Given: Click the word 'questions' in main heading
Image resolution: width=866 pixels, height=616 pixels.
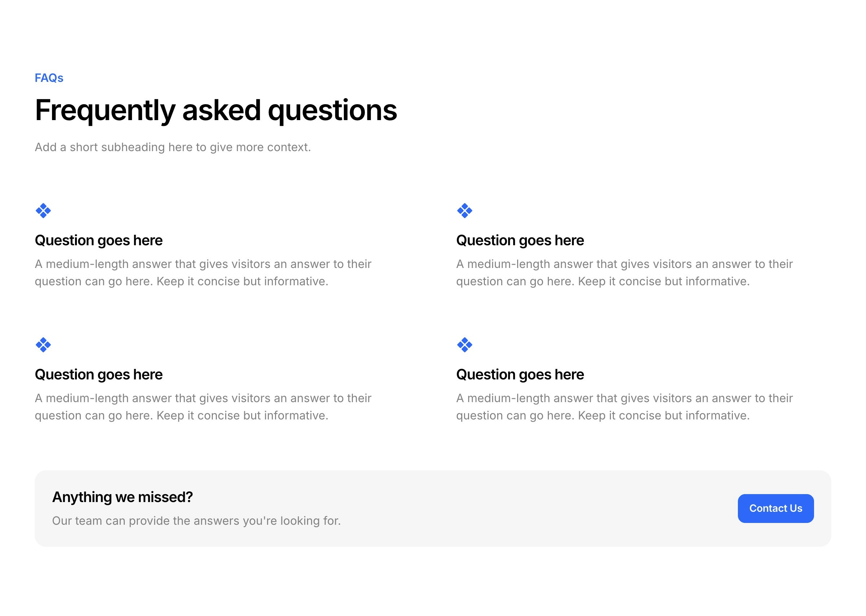Looking at the screenshot, I should pos(332,110).
